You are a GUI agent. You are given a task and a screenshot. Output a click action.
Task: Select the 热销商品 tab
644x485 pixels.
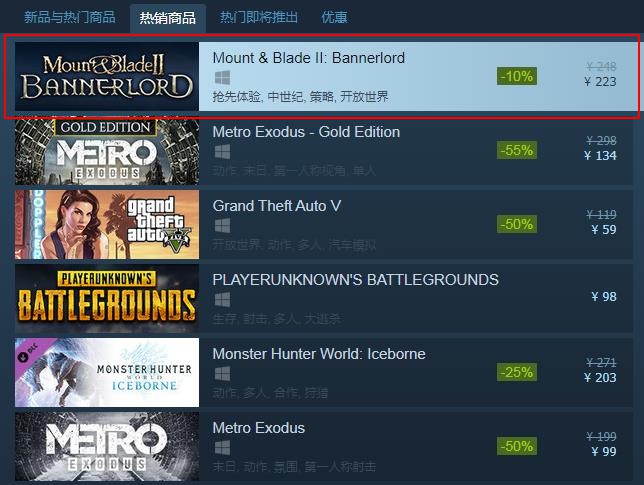(168, 18)
